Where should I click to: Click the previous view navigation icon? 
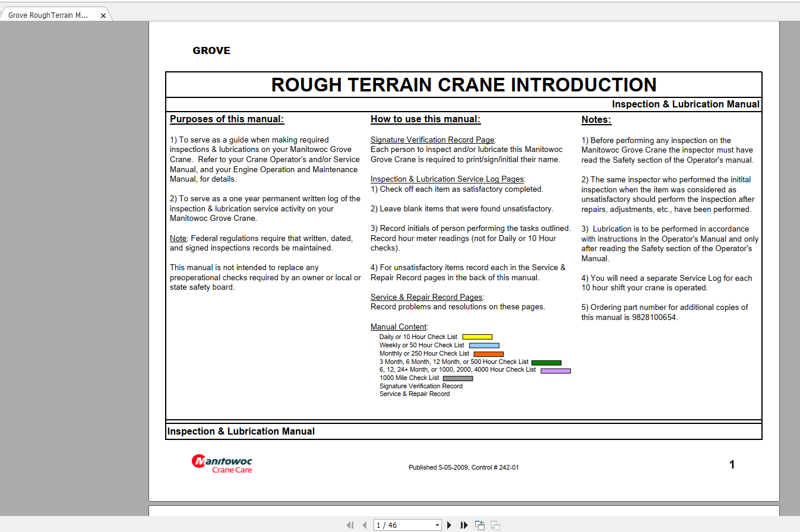480,525
